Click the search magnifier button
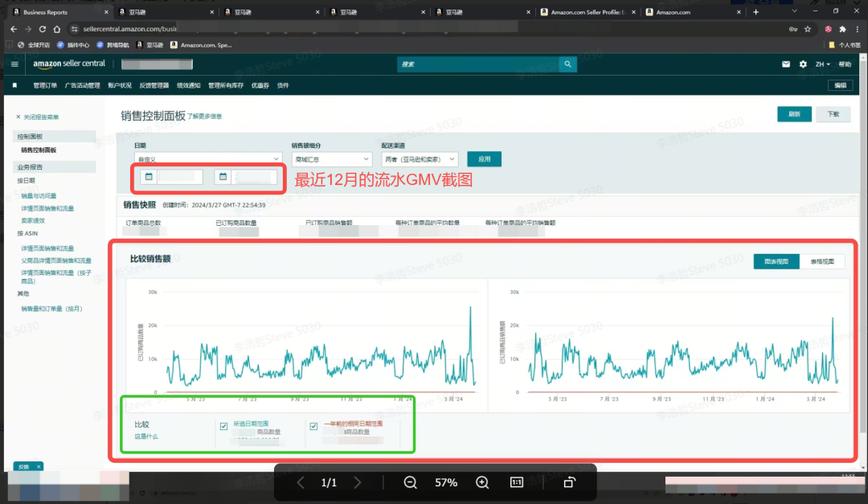 [x=568, y=64]
